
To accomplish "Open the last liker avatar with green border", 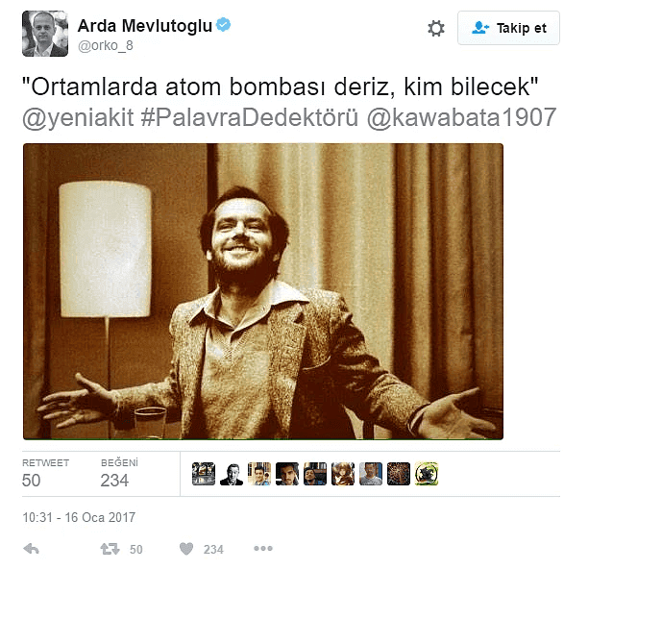I will click(x=427, y=474).
